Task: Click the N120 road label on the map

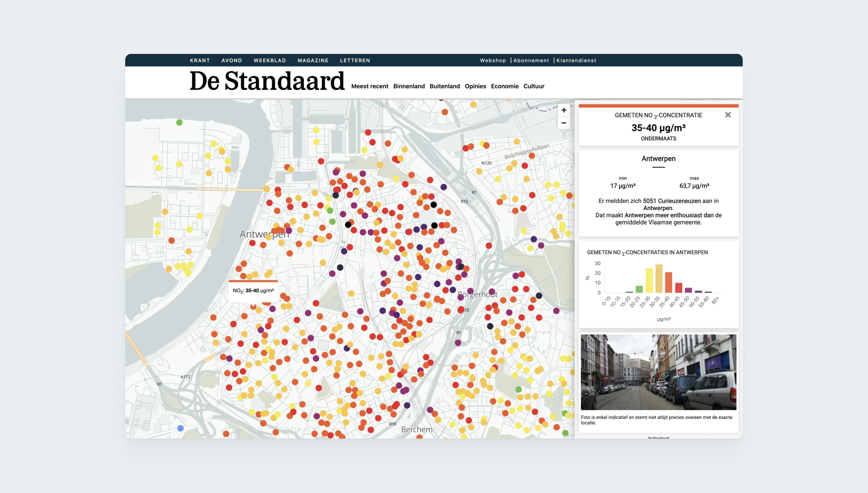Action: click(486, 163)
